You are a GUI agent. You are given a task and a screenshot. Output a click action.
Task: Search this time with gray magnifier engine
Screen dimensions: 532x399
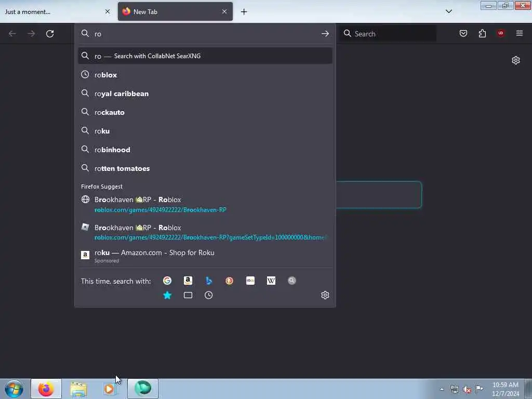(292, 281)
